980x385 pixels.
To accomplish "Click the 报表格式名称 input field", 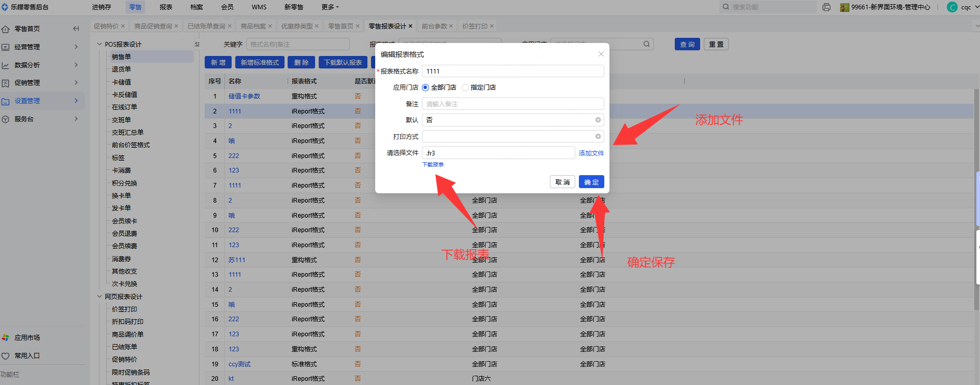I will pos(513,72).
